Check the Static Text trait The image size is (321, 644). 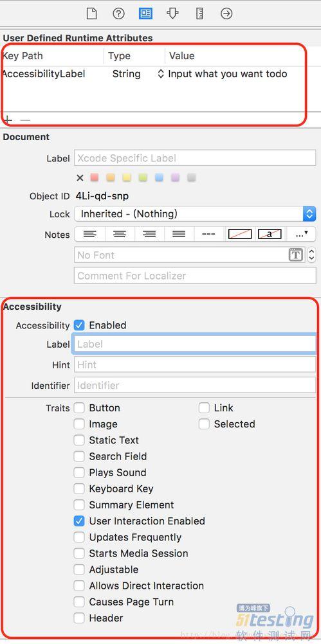click(x=79, y=440)
